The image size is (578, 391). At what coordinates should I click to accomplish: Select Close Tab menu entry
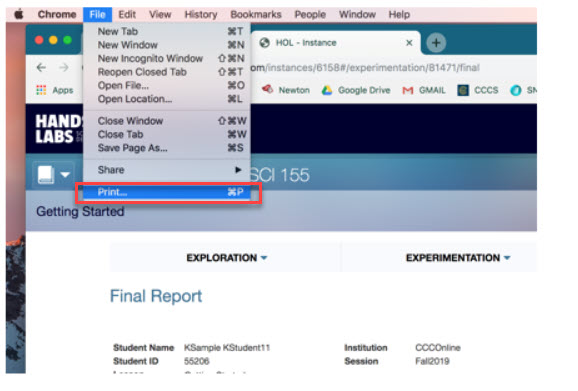point(167,135)
